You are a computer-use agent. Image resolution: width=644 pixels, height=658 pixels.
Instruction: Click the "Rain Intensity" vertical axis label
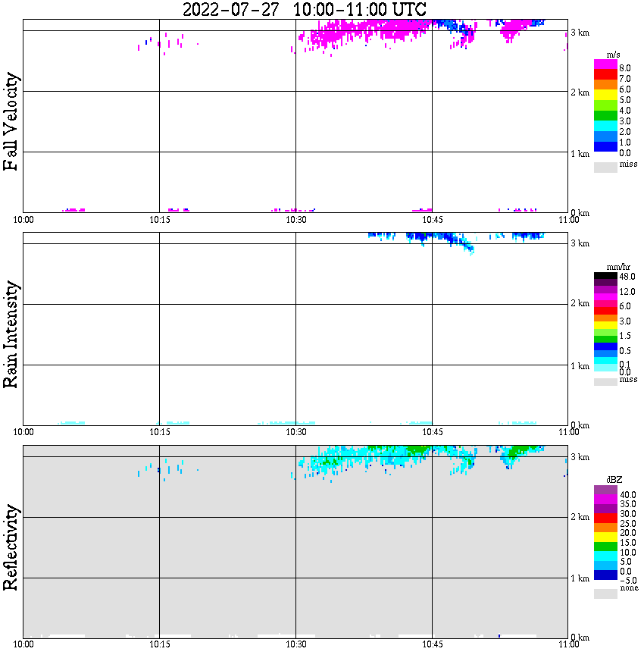pos(11,334)
